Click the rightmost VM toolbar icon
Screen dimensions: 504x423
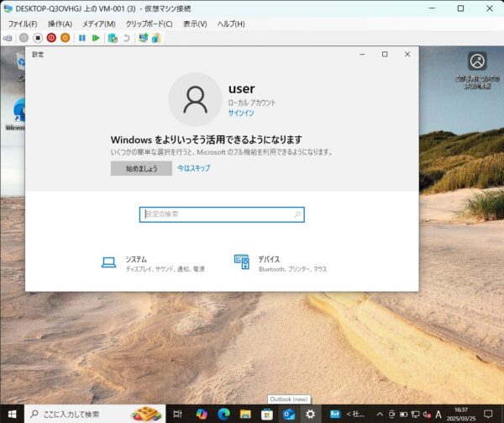(x=156, y=38)
